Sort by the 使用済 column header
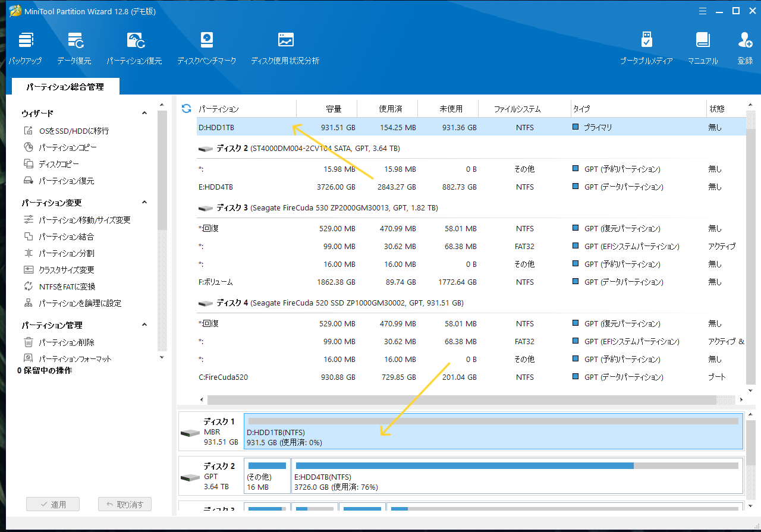 [388, 109]
